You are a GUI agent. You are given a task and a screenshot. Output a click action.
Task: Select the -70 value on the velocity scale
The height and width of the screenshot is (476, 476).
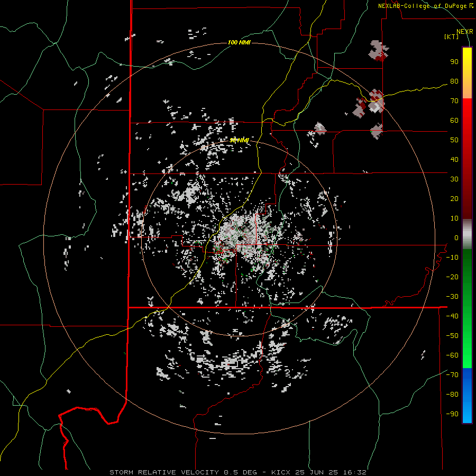pyautogui.click(x=452, y=375)
